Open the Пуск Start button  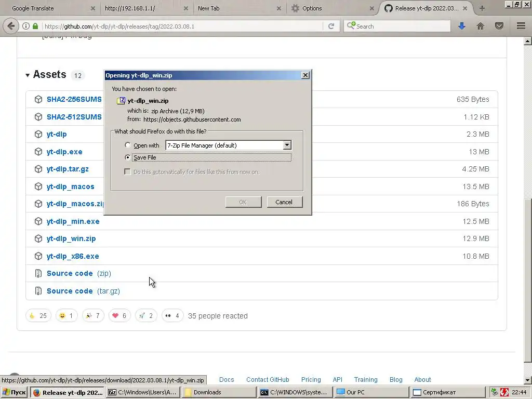14,393
